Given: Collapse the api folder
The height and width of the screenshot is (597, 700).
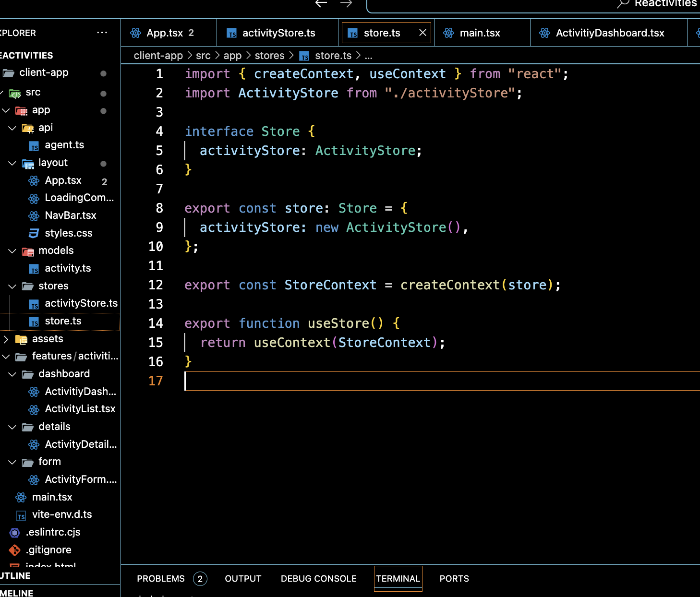Looking at the screenshot, I should coord(12,128).
